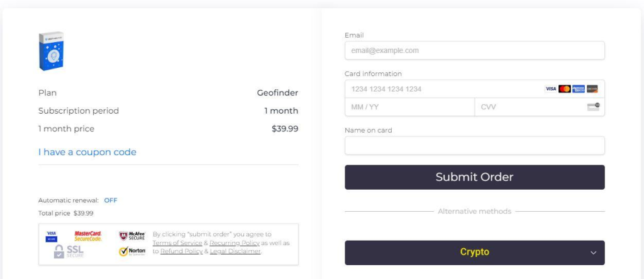Click the MasterCard SecureCode badge
Viewport: 644px width, 279px height.
pyautogui.click(x=88, y=236)
